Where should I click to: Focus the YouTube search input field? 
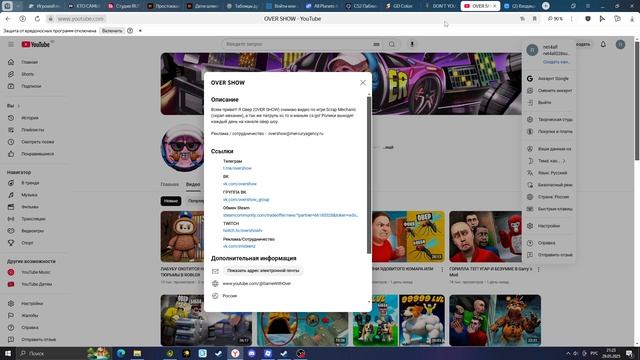[x=298, y=44]
